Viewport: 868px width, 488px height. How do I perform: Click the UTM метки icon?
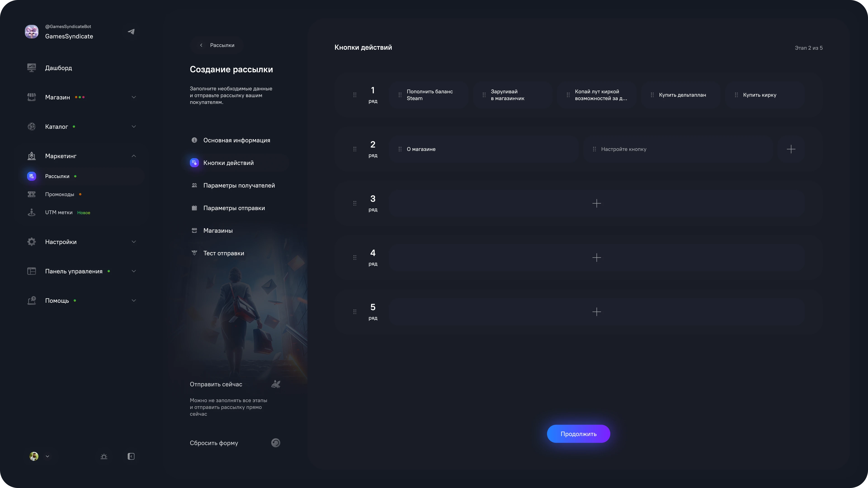32,213
